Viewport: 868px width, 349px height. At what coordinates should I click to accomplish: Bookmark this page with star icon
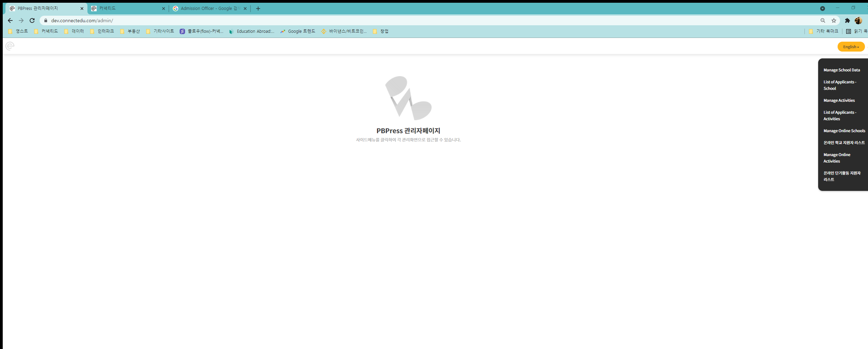click(x=834, y=20)
